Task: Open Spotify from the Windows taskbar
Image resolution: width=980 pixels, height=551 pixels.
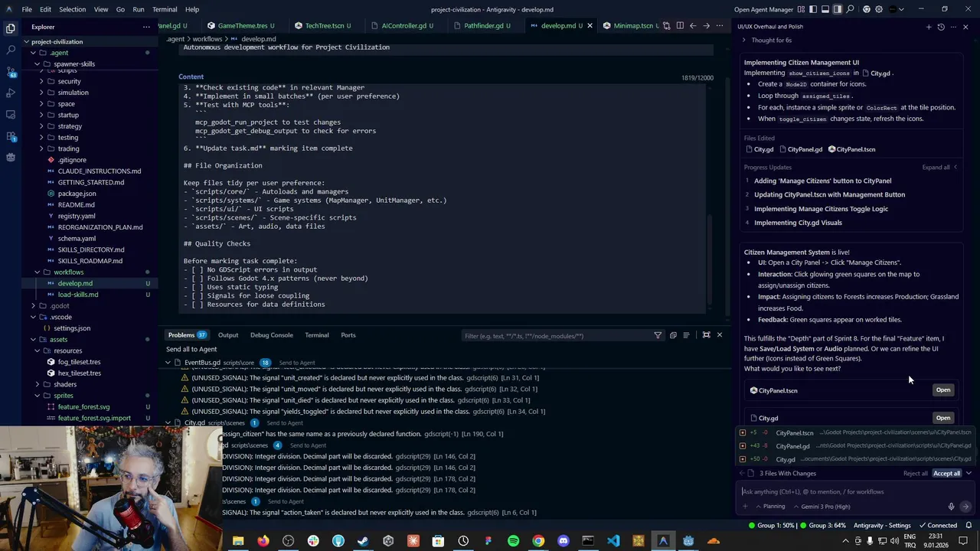Action: [x=513, y=541]
